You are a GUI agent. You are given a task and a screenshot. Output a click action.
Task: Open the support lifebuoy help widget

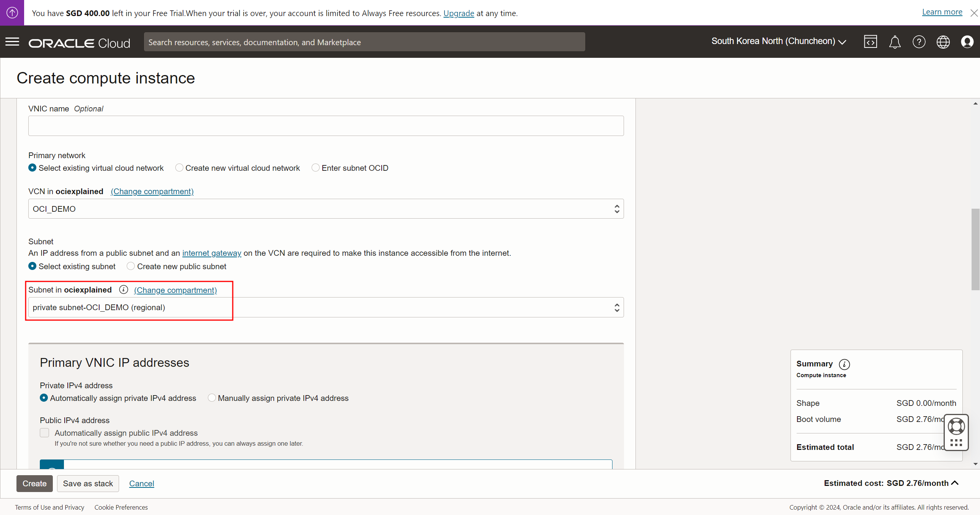(x=956, y=427)
